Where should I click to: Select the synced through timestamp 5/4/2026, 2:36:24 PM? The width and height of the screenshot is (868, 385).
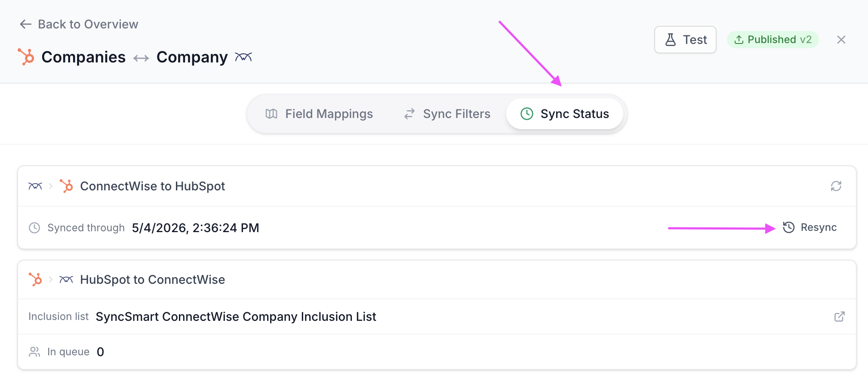196,228
